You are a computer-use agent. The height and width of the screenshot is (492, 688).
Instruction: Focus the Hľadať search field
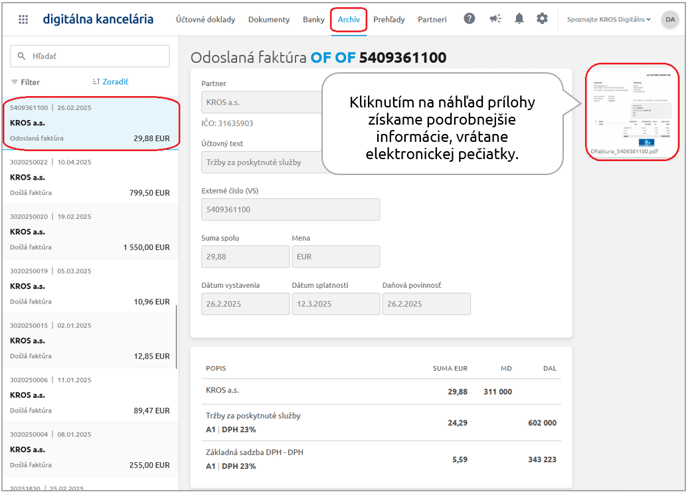pyautogui.click(x=90, y=56)
